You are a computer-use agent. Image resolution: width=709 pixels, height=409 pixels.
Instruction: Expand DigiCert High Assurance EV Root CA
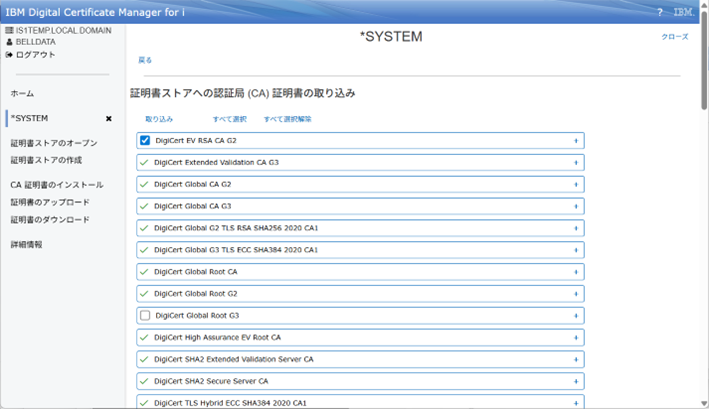point(576,337)
